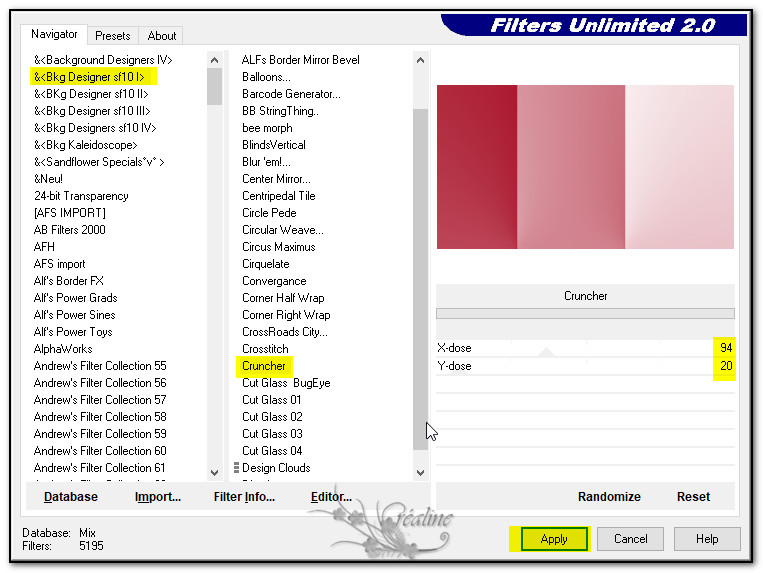Choose BB StringThing.. filter
This screenshot has width=763, height=573.
280,111
